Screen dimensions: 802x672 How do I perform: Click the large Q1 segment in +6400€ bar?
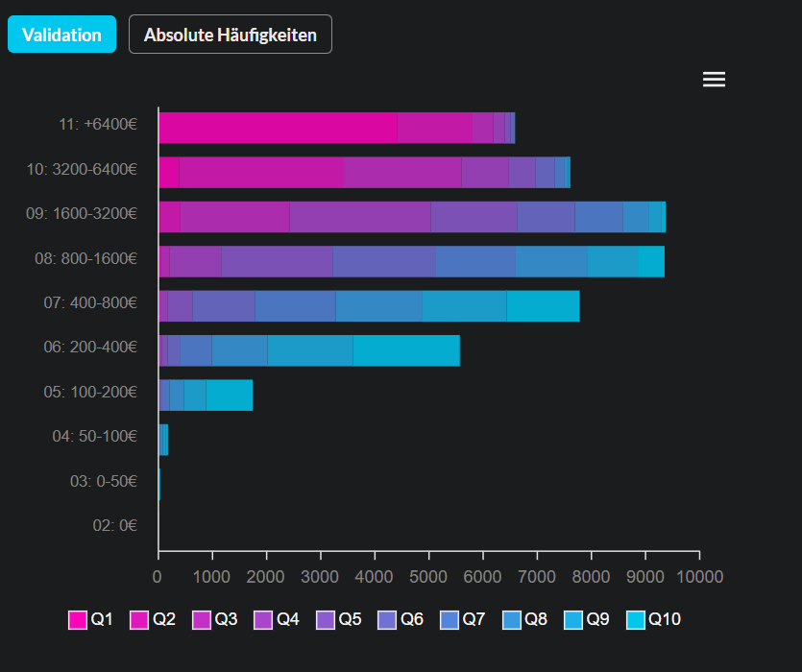click(x=278, y=128)
